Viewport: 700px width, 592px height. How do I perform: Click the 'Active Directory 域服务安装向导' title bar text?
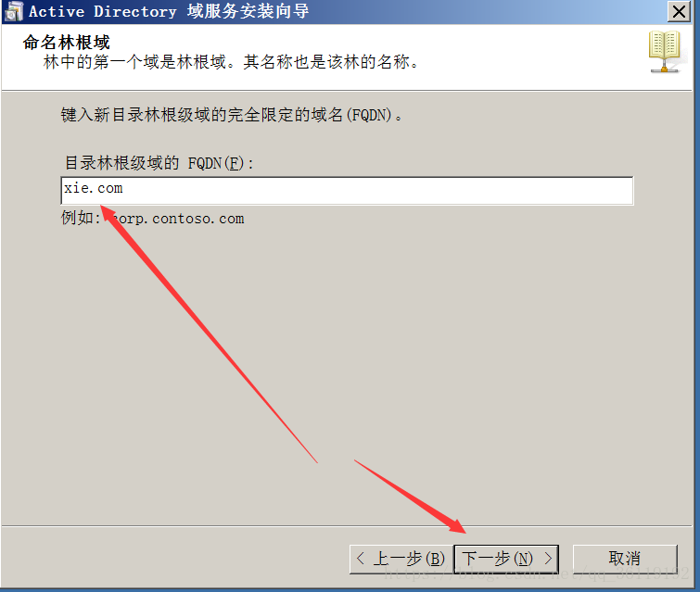(169, 11)
